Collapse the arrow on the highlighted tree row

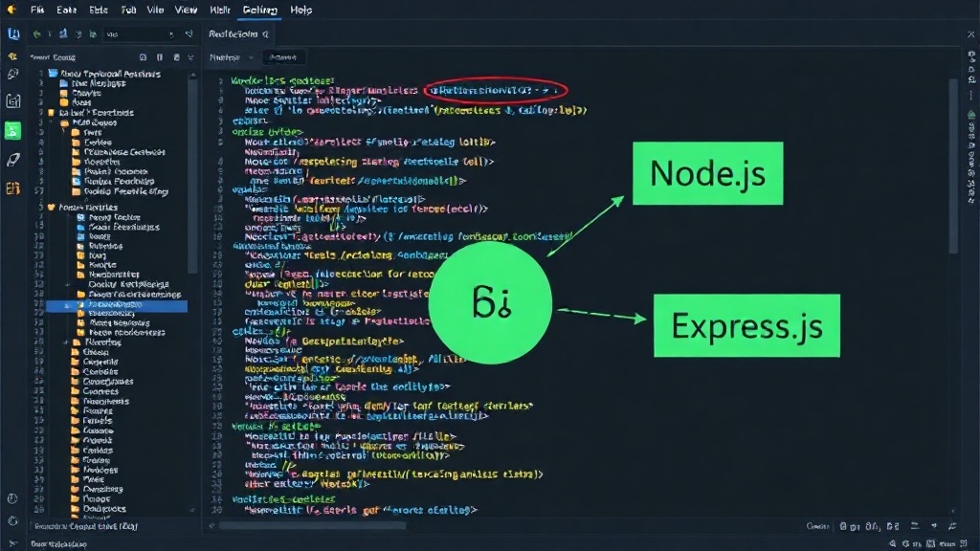(x=67, y=305)
